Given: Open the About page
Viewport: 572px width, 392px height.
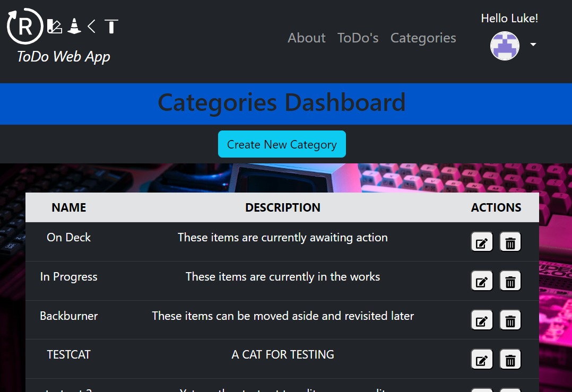Looking at the screenshot, I should (307, 38).
